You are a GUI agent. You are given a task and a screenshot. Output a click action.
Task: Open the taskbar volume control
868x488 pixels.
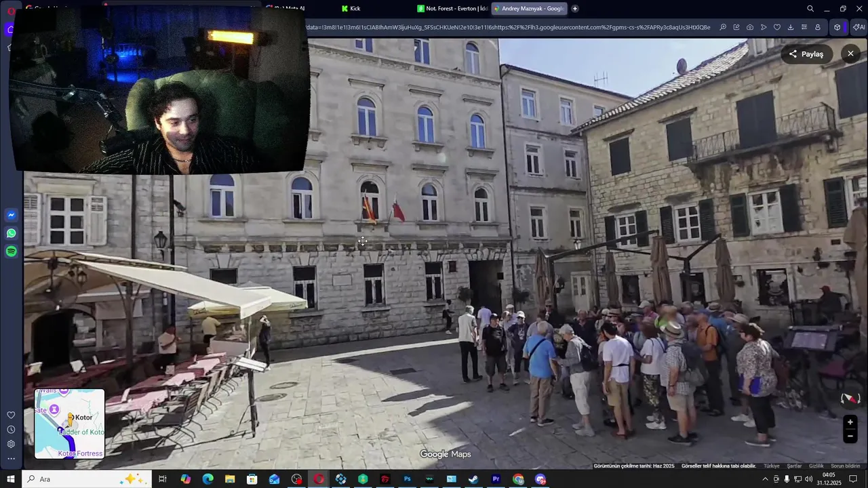(x=808, y=479)
